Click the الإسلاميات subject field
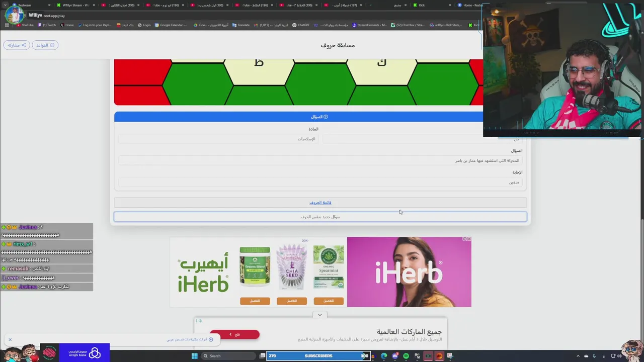 [218, 139]
